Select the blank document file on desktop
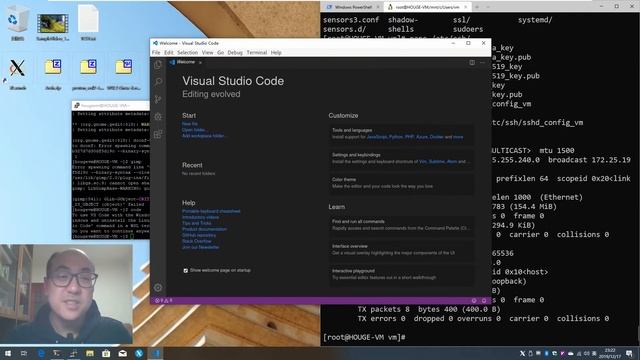640x360 pixels. pyautogui.click(x=88, y=23)
